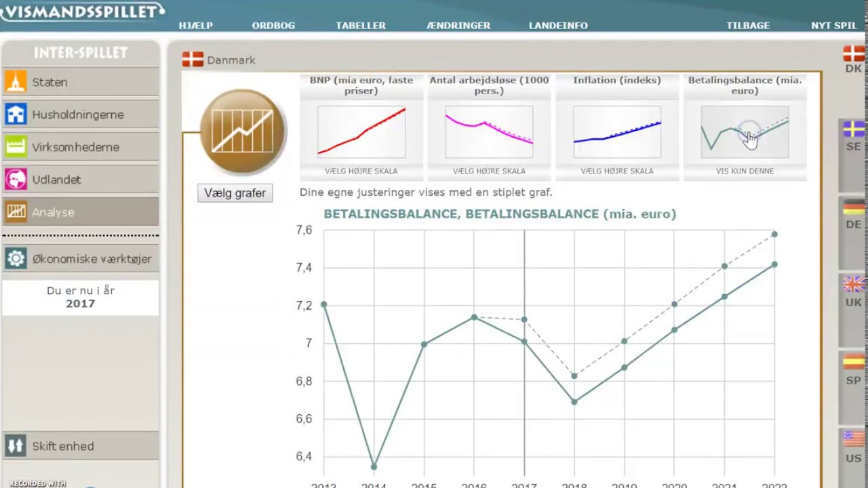Click the INTER-SPILLET heading
This screenshot has width=868, height=488.
point(81,53)
